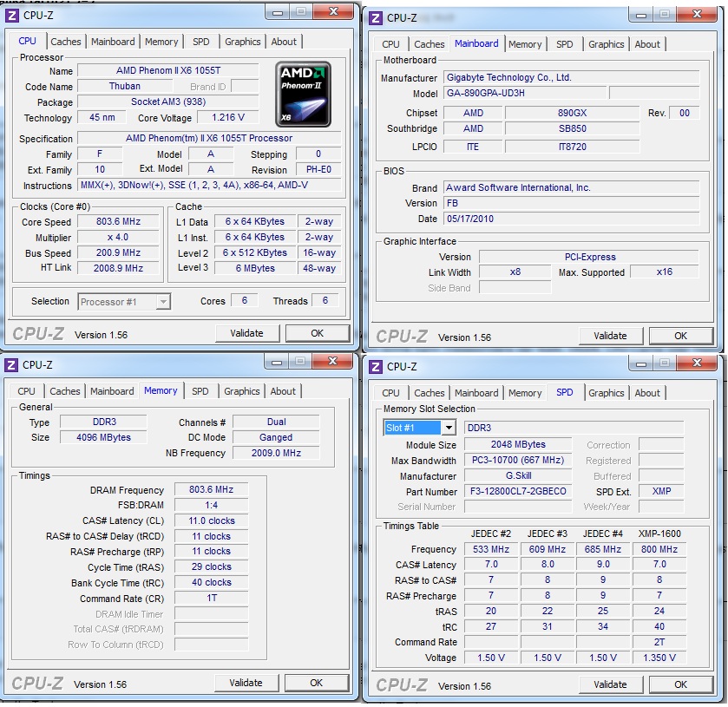
Task: Open the Slot #1 memory slot dropdown arrow
Action: 449,428
